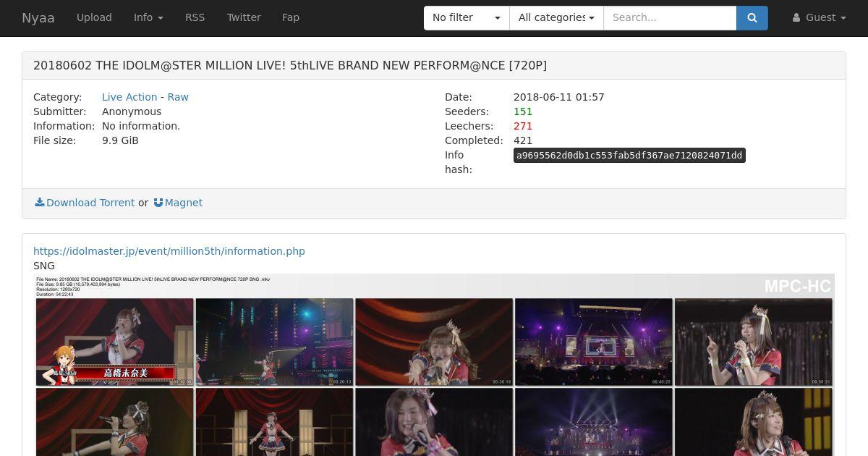The image size is (868, 456).
Task: Open the Live Action category link
Action: pos(129,97)
